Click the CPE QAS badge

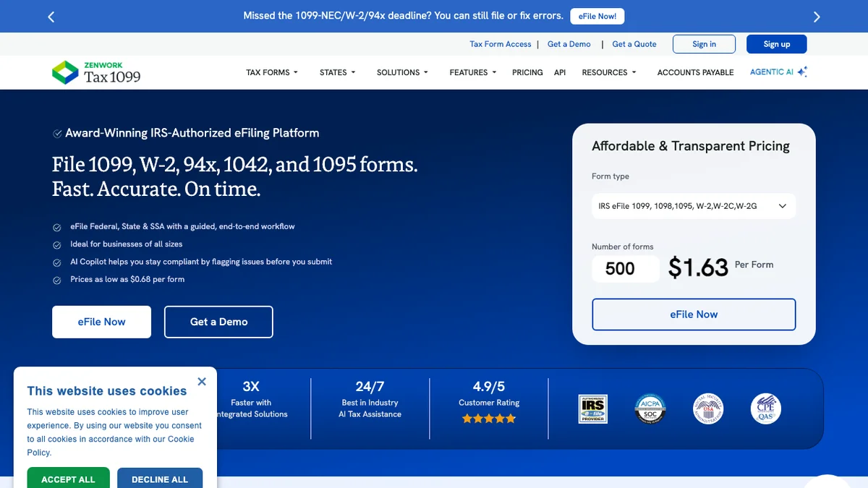click(x=766, y=408)
